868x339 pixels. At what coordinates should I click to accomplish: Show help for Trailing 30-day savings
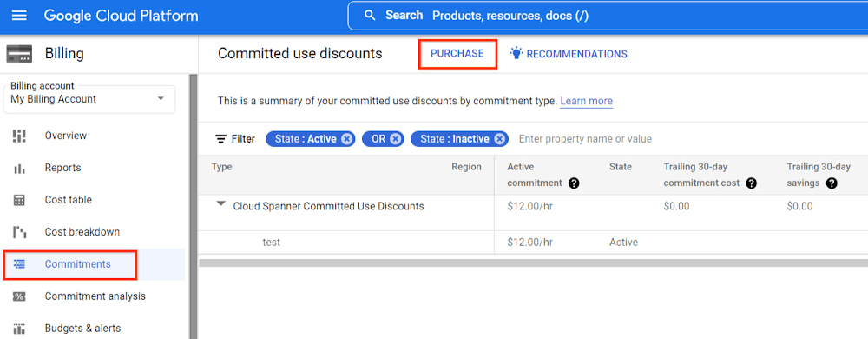tap(832, 183)
